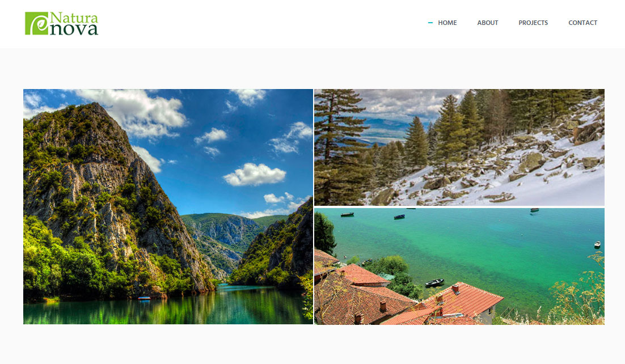Click the small boat on canyon river

(x=144, y=298)
